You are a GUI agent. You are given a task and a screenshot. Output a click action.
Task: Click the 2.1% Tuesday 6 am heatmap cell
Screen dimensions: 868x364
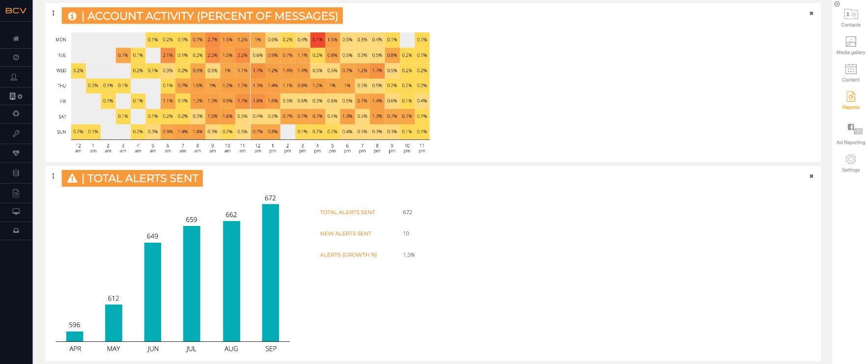[x=168, y=55]
